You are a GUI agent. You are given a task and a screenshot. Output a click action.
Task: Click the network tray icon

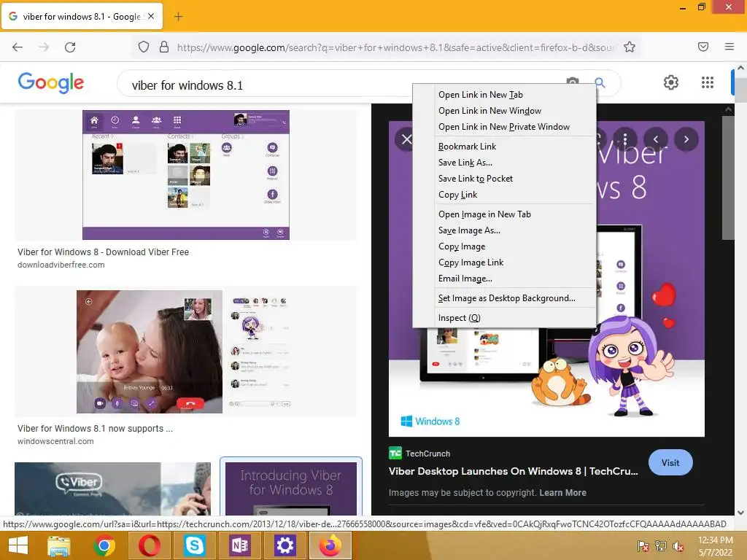pyautogui.click(x=661, y=546)
